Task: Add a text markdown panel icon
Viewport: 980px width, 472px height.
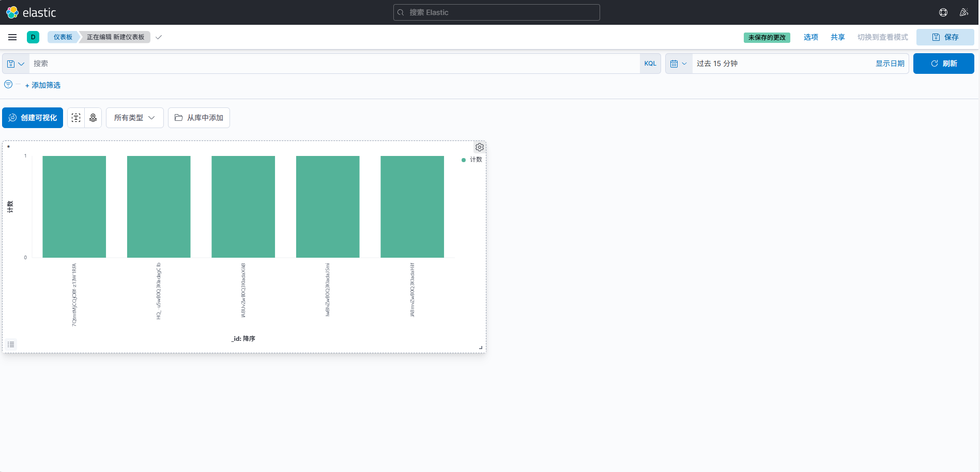Action: (76, 118)
